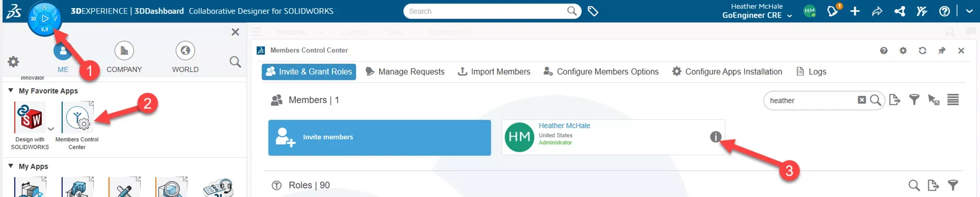Launch Design with SOLIDWORKS app
Image resolution: width=980 pixels, height=197 pixels.
coord(30,117)
